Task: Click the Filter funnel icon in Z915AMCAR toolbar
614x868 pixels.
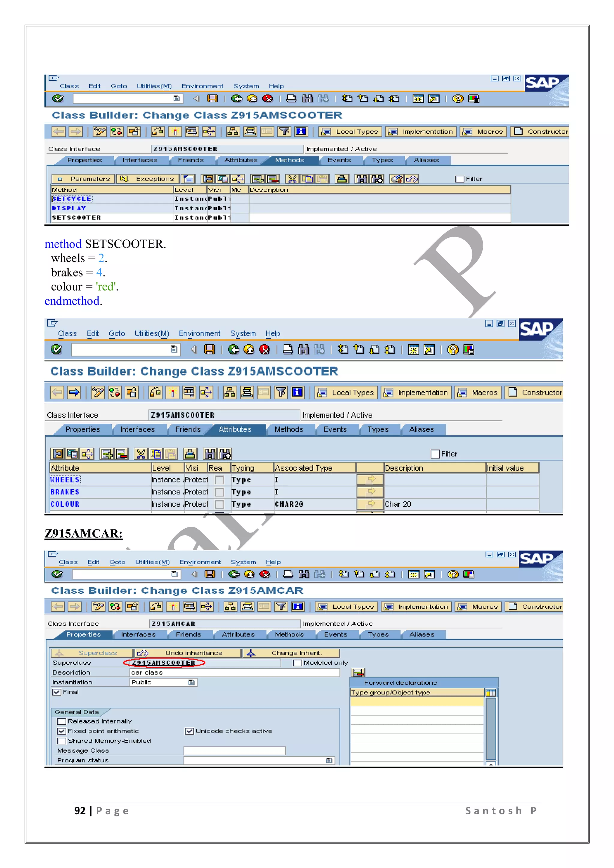Action: click(x=281, y=606)
